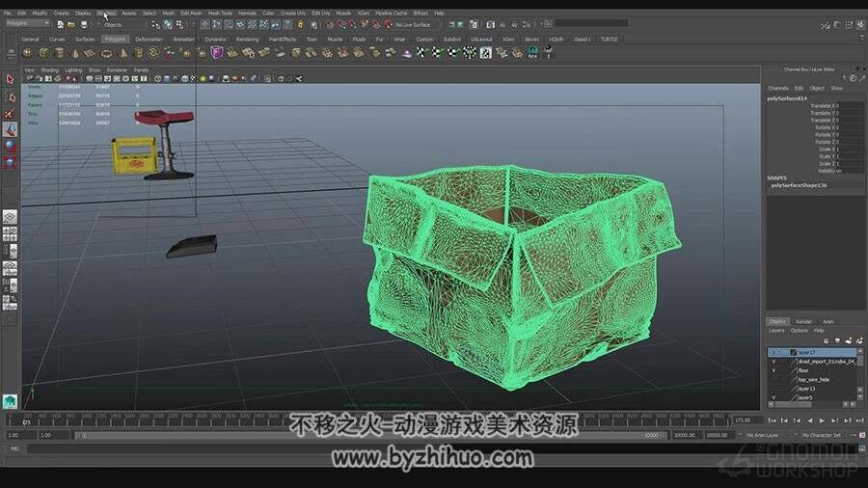Click the viewport yellow light bulb icon
Screen dimensions: 868x488
pos(203,78)
